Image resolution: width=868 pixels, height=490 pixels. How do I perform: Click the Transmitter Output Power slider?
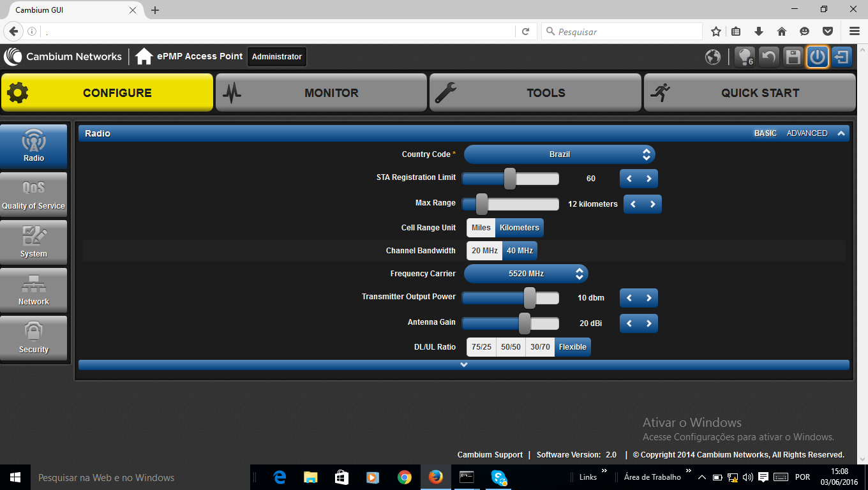tap(511, 298)
